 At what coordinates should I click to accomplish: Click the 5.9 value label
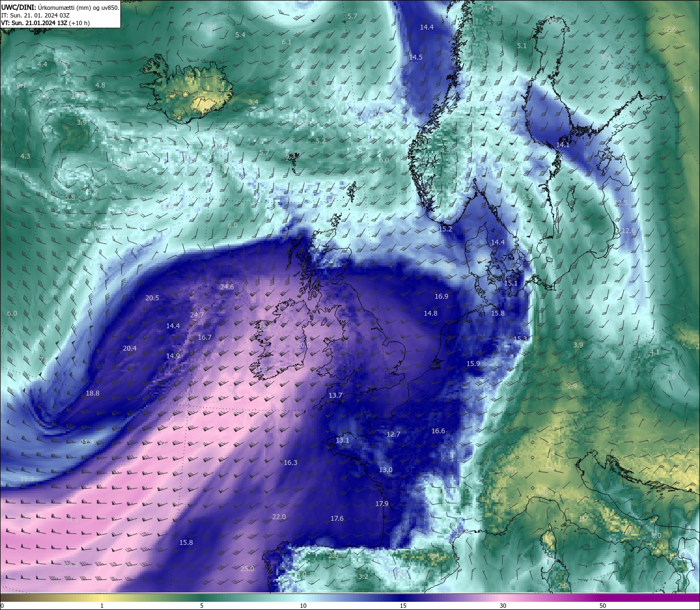pos(527,197)
